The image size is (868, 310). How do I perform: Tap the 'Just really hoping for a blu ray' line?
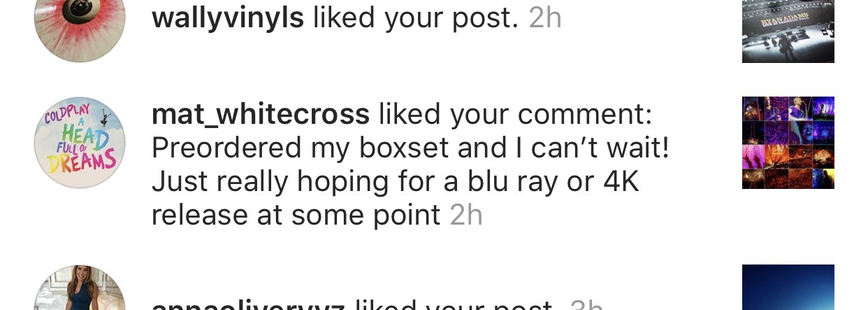(396, 181)
